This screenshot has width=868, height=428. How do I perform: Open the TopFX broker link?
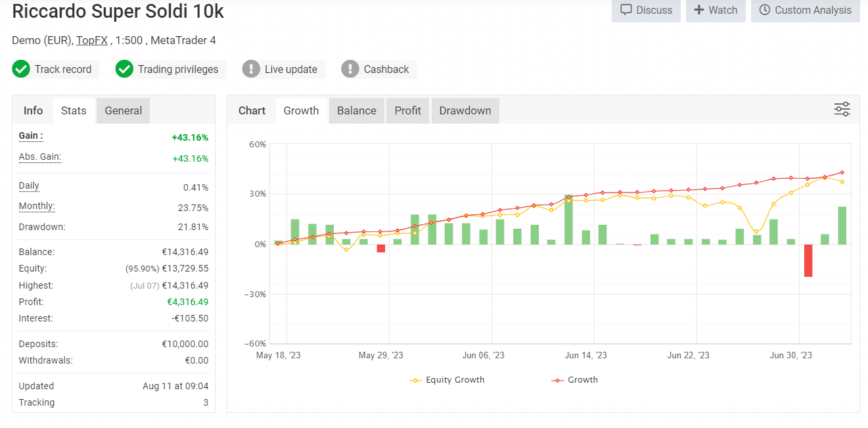92,40
